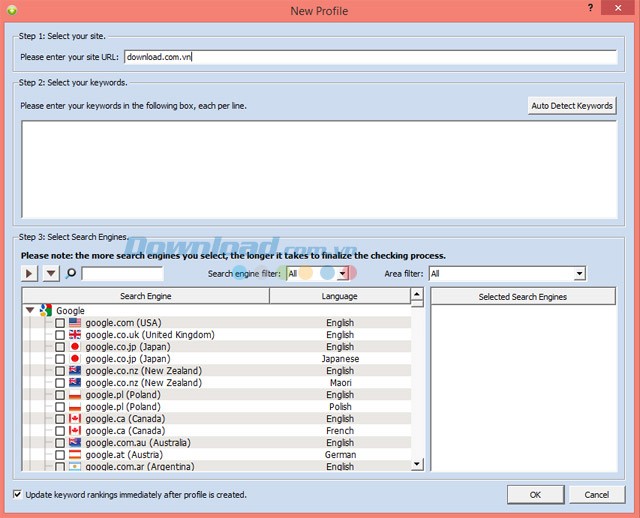Click the United Kingdom flag icon

pyautogui.click(x=75, y=335)
